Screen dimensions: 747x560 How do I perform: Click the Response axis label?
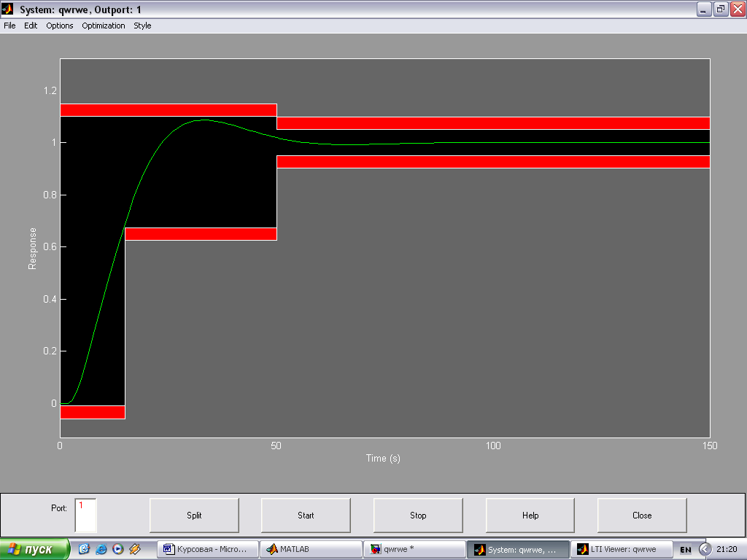point(32,249)
